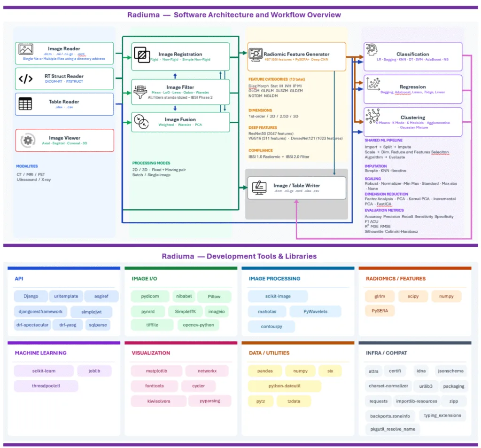Click the drf-spectacular chip
The width and height of the screenshot is (481, 448).
point(32,324)
